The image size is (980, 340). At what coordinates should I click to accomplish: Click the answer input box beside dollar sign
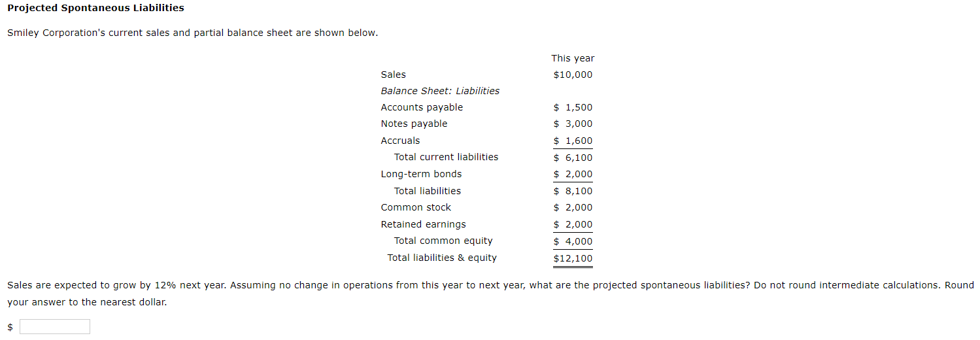tap(55, 326)
